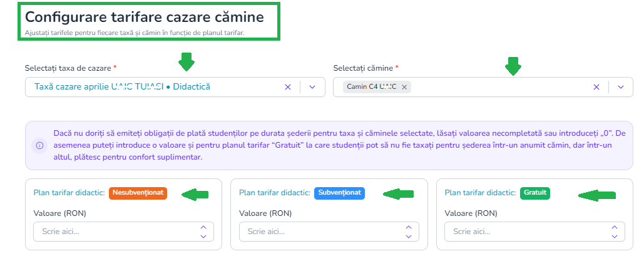The width and height of the screenshot is (644, 271).
Task: Clear all selected cămine
Action: (596, 87)
